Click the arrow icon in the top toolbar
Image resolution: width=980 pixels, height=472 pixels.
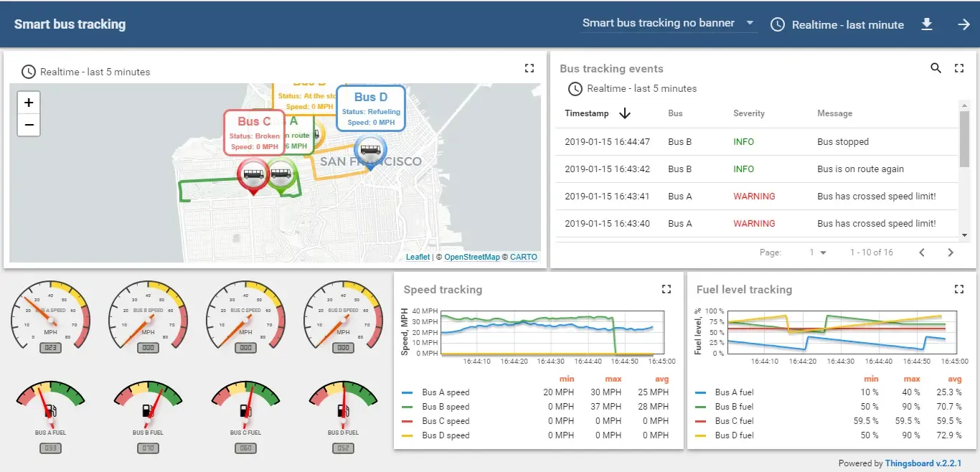963,24
